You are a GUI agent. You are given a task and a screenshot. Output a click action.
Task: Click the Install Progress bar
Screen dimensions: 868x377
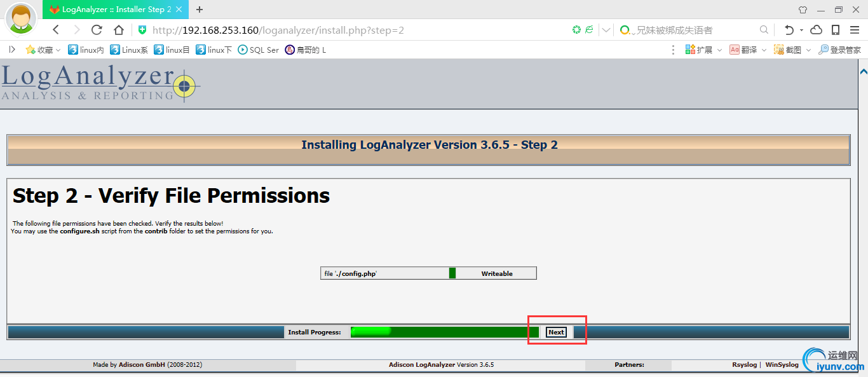445,332
